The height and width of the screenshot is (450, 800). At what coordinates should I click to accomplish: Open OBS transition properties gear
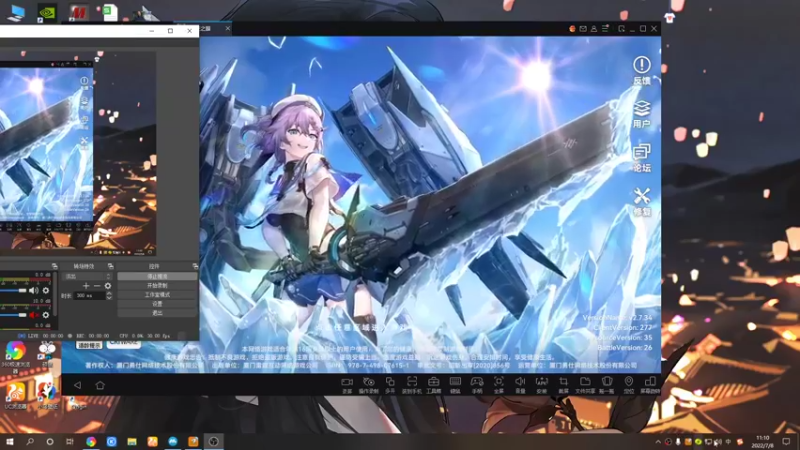pyautogui.click(x=108, y=286)
